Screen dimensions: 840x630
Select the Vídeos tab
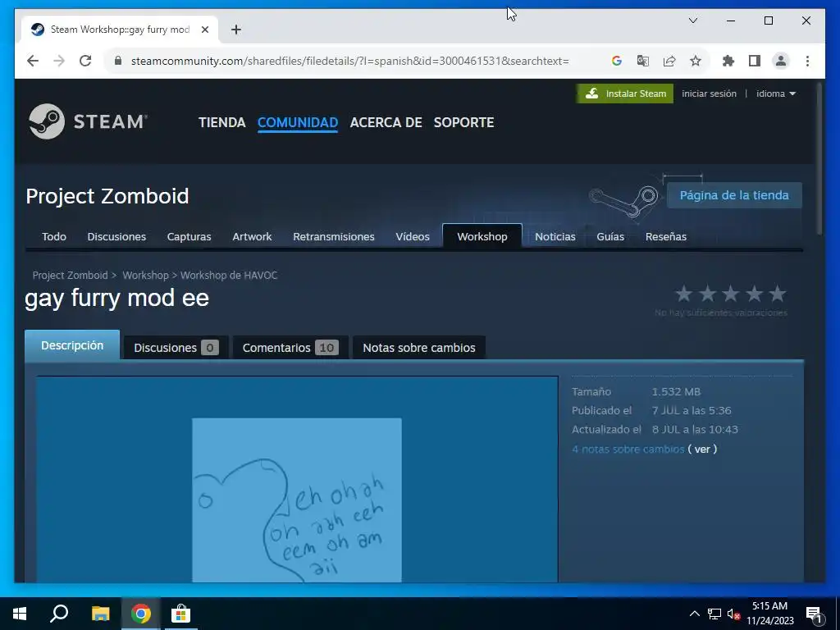click(x=412, y=237)
